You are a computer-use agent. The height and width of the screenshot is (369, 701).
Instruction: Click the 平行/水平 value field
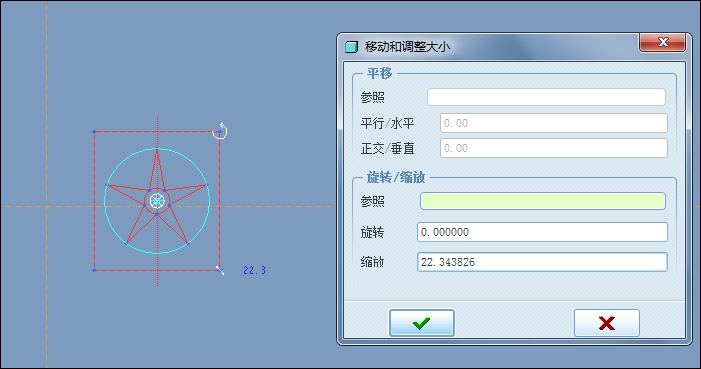click(x=553, y=123)
